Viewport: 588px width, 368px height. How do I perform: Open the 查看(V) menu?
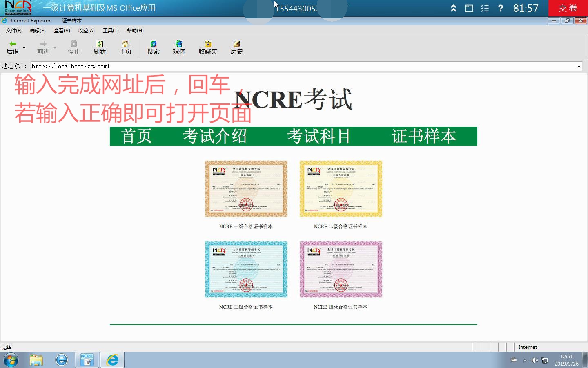point(62,31)
